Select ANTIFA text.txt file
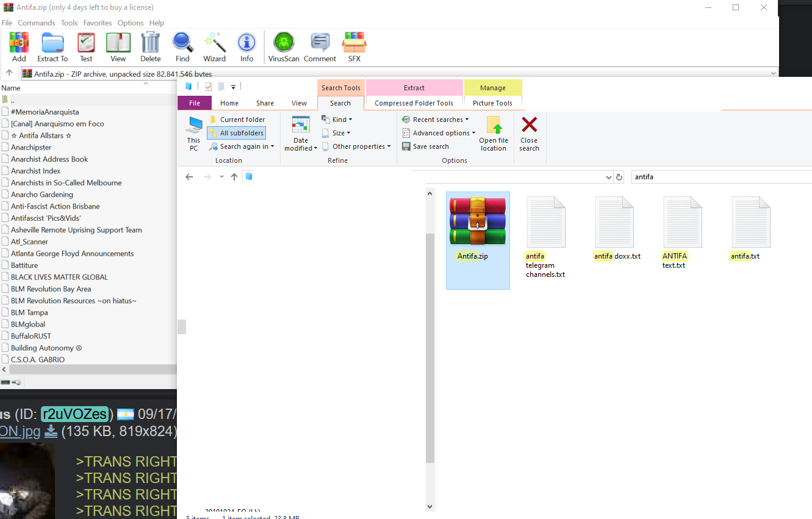812x519 pixels. [x=683, y=233]
